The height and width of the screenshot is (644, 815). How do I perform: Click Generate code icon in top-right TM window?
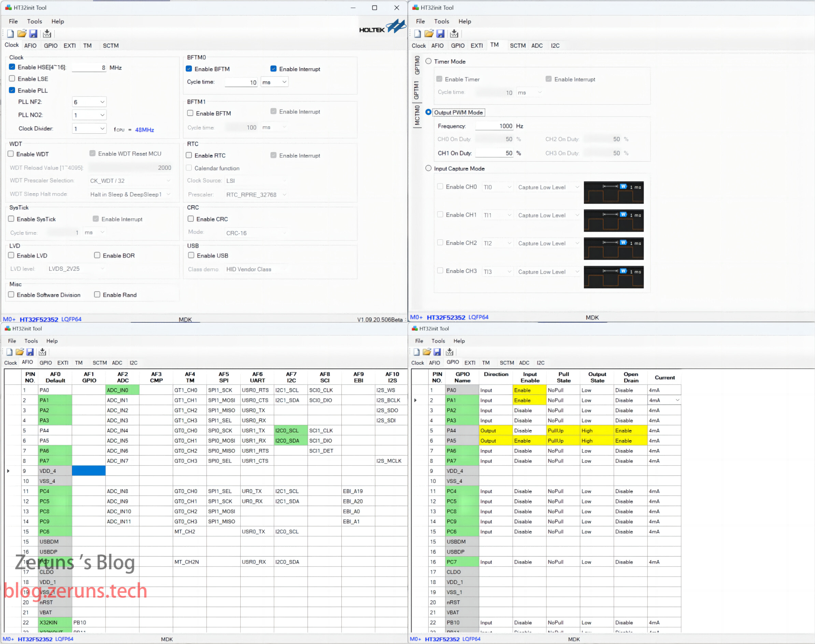point(454,33)
